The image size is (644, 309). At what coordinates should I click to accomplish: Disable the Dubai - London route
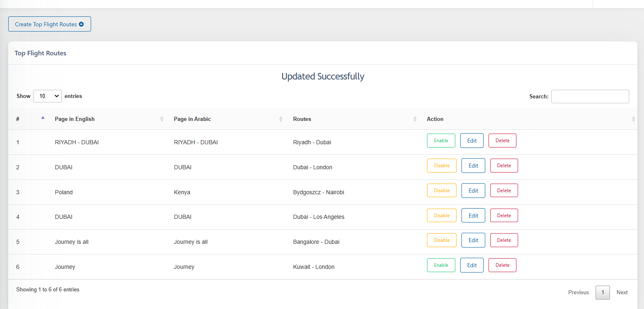[x=441, y=166]
